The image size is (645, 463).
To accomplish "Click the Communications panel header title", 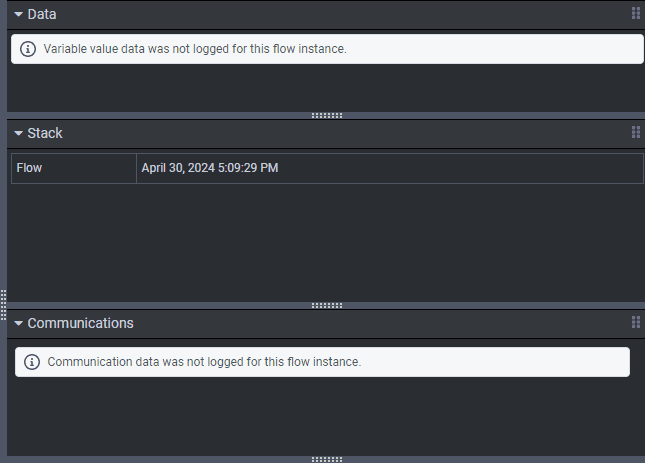I will tap(80, 323).
